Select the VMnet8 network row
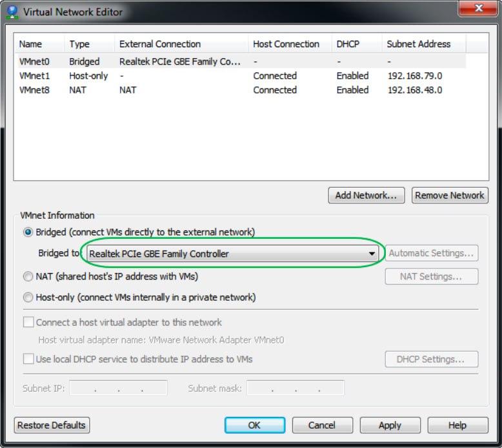Image resolution: width=502 pixels, height=448 pixels. coord(240,90)
